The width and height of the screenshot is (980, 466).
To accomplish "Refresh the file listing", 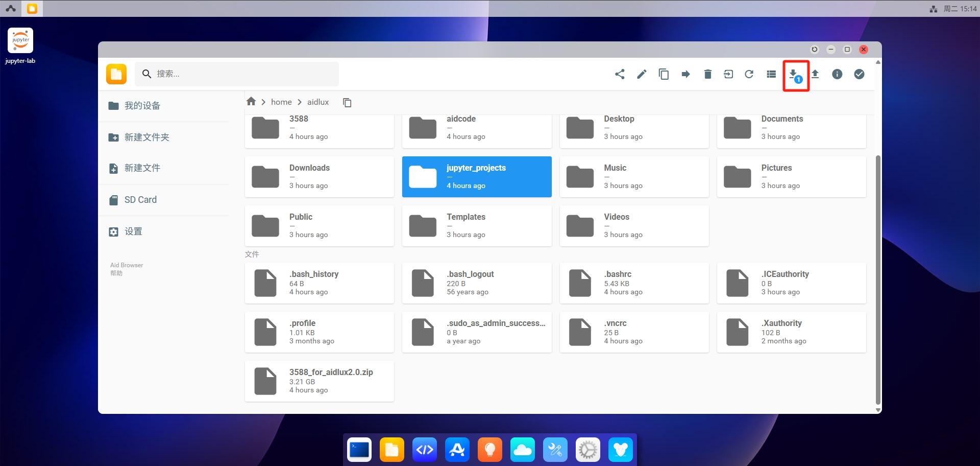I will (749, 74).
